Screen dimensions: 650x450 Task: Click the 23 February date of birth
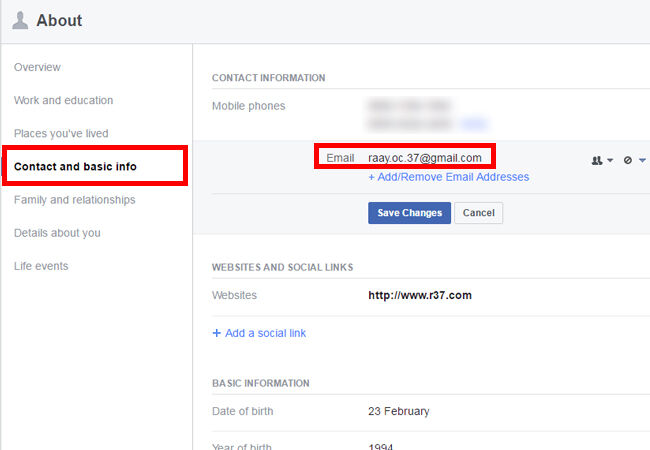(399, 411)
